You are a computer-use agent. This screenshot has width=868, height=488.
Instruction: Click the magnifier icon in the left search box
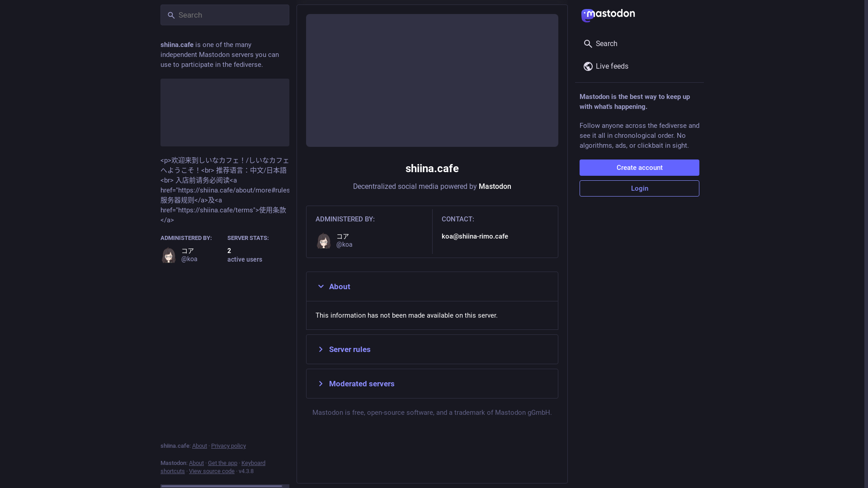coord(171,15)
